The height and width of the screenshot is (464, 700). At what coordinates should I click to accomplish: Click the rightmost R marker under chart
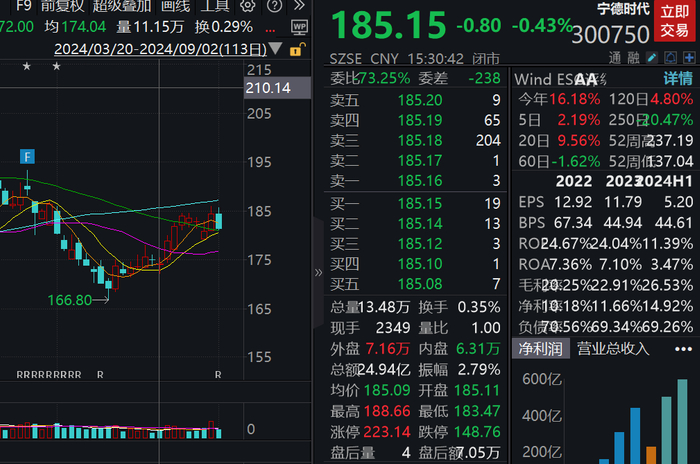[x=218, y=375]
